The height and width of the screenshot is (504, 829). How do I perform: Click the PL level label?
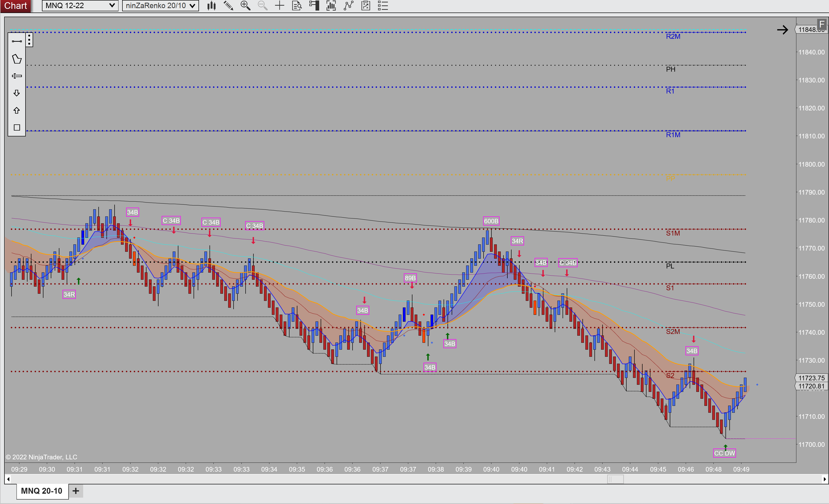pyautogui.click(x=670, y=266)
